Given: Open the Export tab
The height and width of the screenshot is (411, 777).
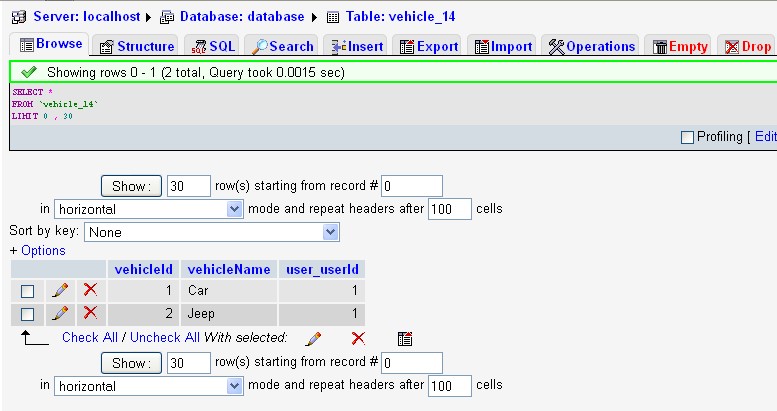Looking at the screenshot, I should 428,47.
